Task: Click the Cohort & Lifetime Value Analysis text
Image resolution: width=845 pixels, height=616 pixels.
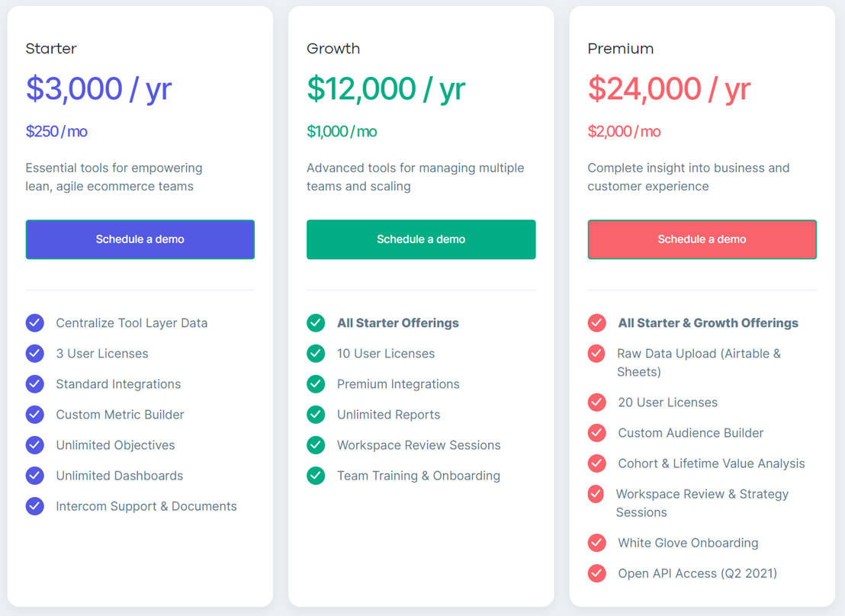Action: [711, 464]
